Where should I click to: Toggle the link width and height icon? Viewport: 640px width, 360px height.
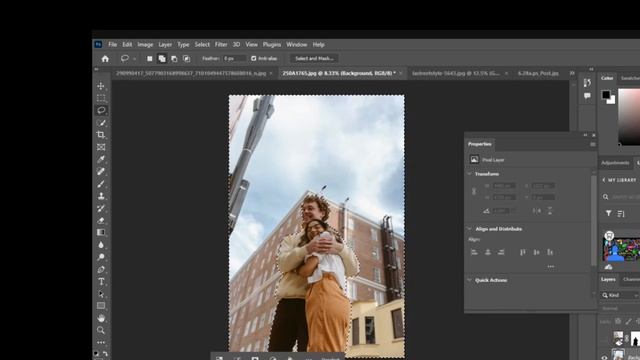click(474, 191)
